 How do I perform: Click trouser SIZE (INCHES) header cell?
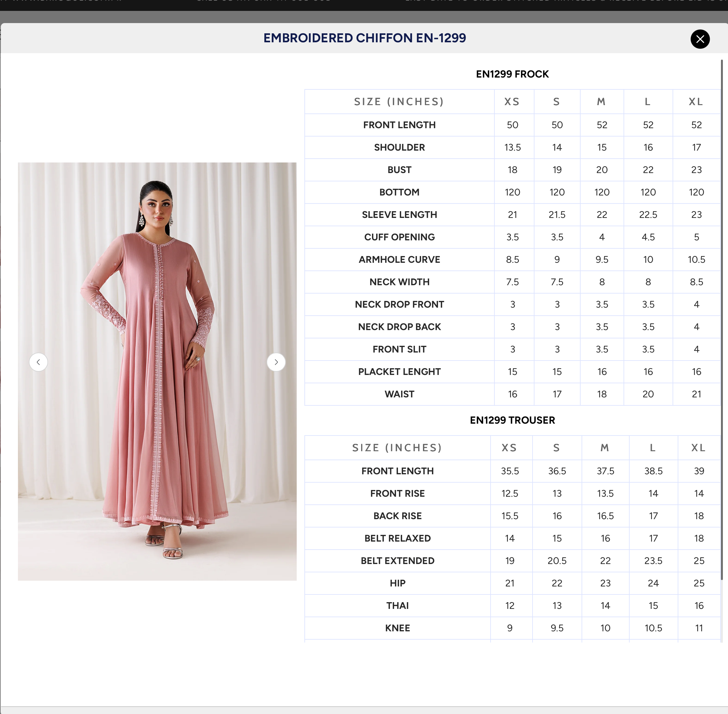397,448
